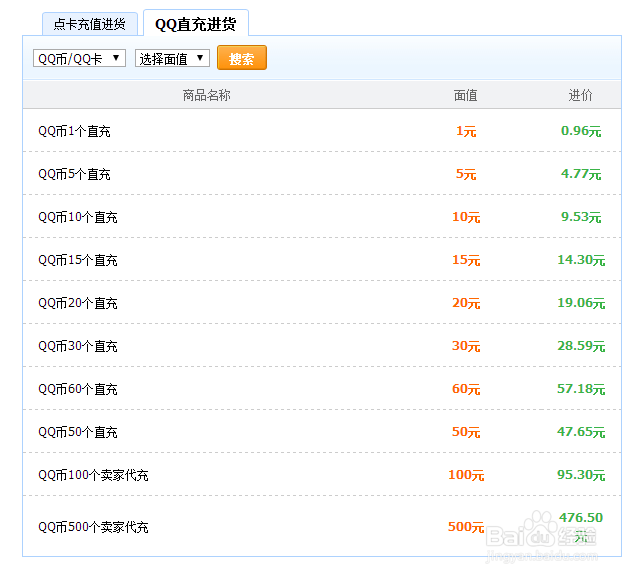Select the QQ币15个直充 row name
The width and height of the screenshot is (634, 578).
tap(78, 260)
